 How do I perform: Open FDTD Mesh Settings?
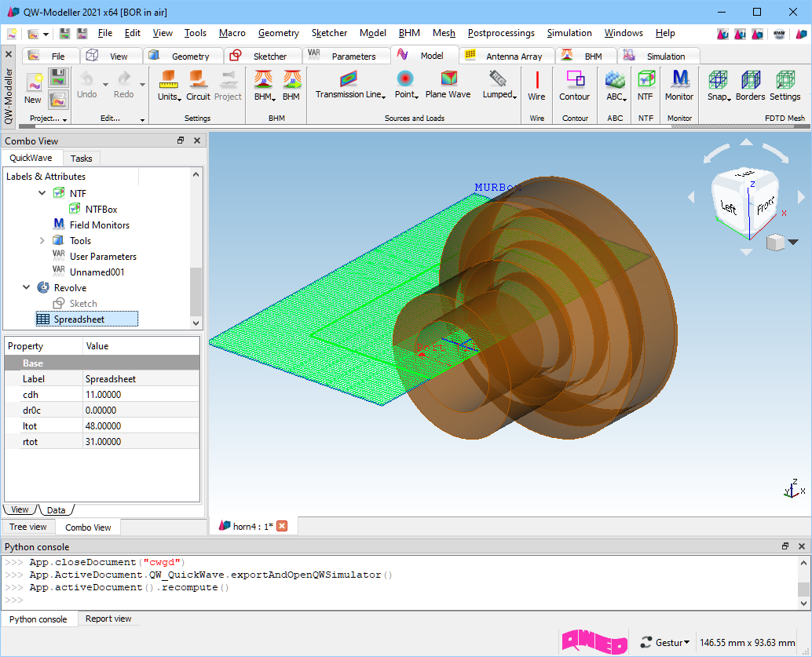pyautogui.click(x=785, y=86)
